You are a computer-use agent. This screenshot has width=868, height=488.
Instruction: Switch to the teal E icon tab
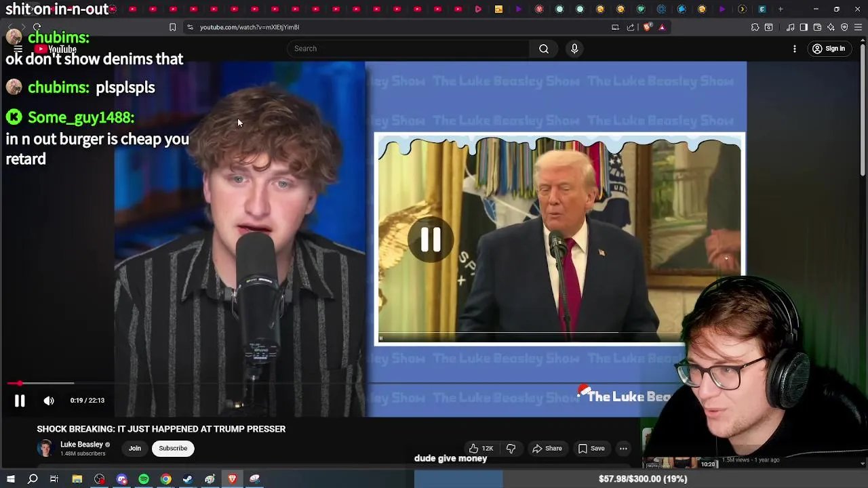[762, 9]
